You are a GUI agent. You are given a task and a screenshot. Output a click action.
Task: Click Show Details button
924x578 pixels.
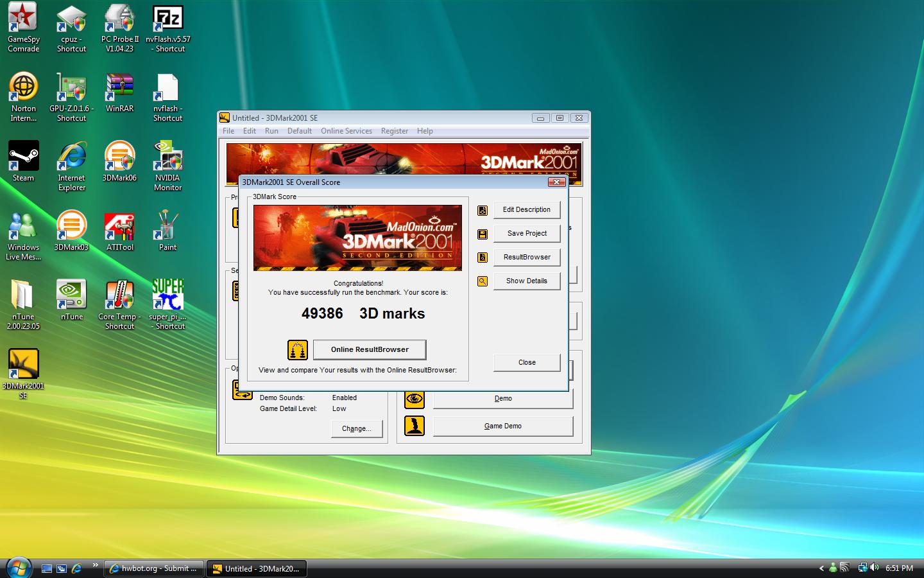(x=527, y=281)
